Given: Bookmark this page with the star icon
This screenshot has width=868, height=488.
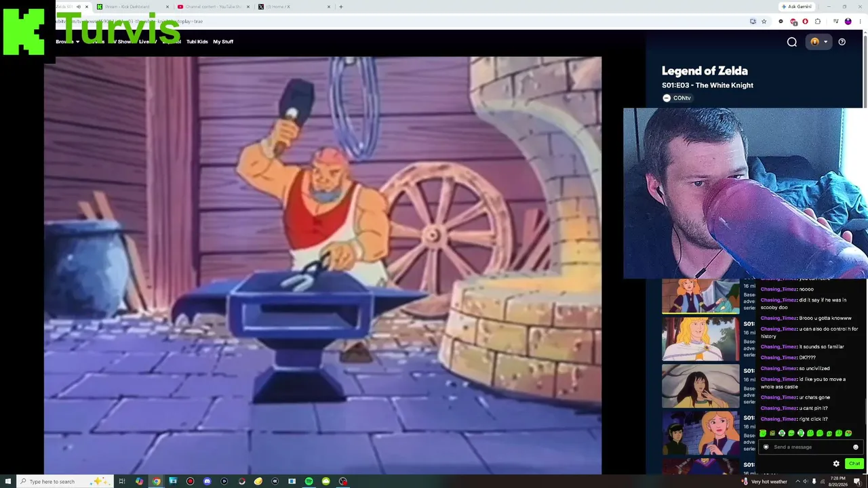Looking at the screenshot, I should [x=764, y=22].
